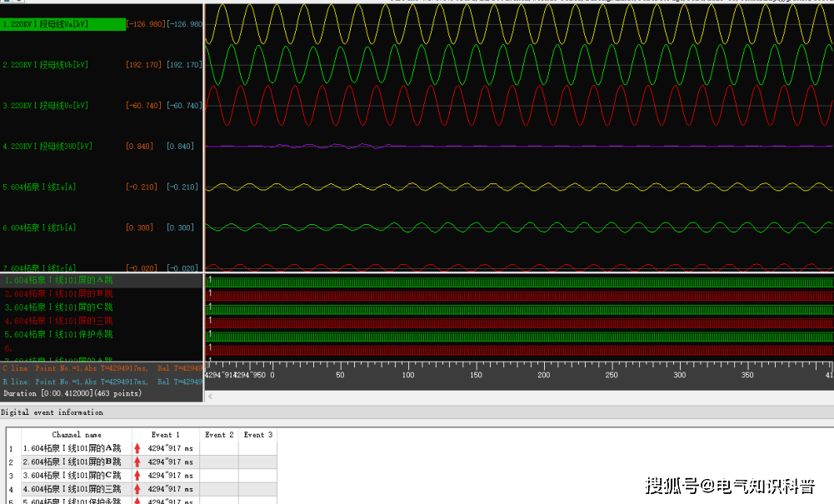Select event table cell 1.604柘泉 I 线101屏的A跳

(x=77, y=448)
